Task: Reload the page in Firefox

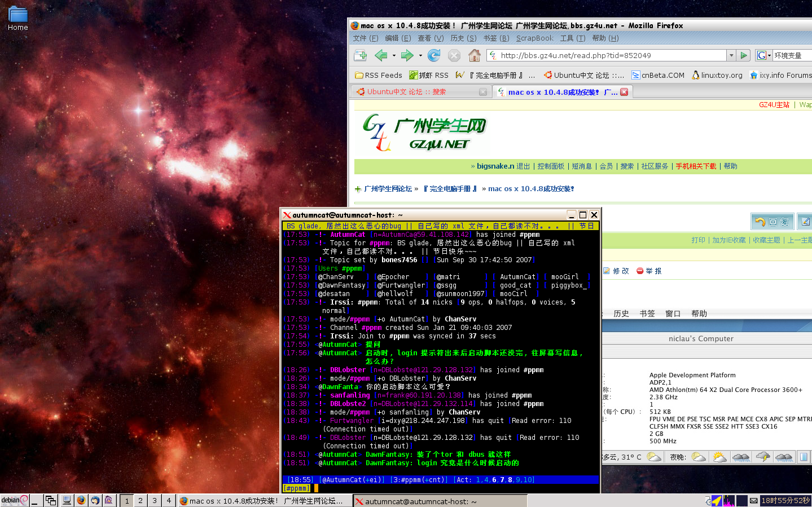Action: pos(434,55)
